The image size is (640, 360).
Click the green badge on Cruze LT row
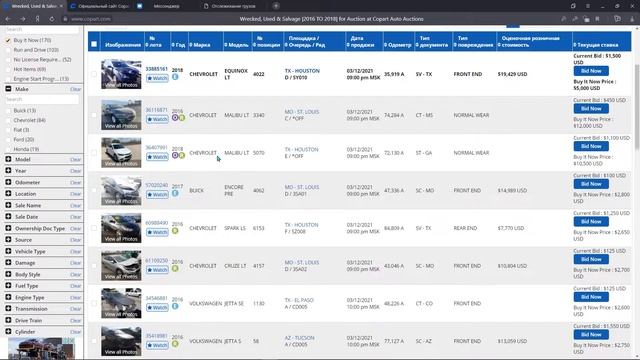[x=175, y=268]
